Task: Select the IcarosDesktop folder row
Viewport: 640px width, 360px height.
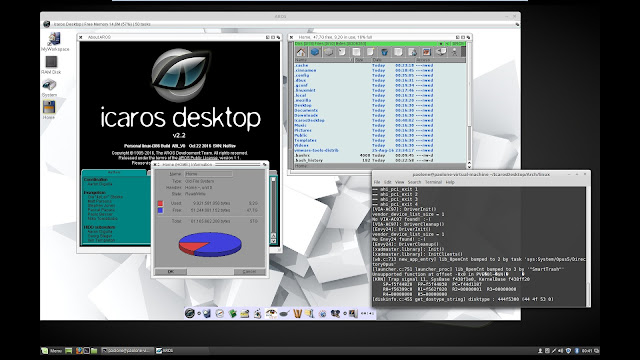Action: click(x=380, y=120)
